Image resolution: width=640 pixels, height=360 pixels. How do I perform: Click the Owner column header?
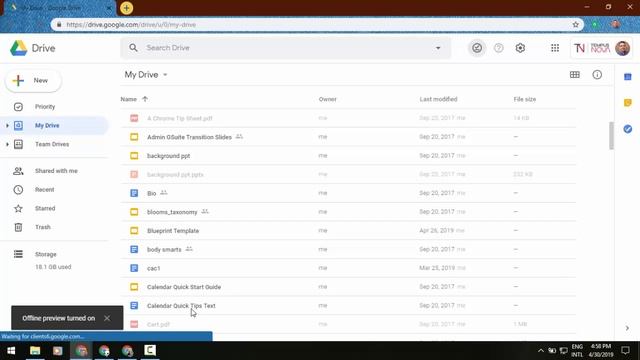pyautogui.click(x=327, y=99)
